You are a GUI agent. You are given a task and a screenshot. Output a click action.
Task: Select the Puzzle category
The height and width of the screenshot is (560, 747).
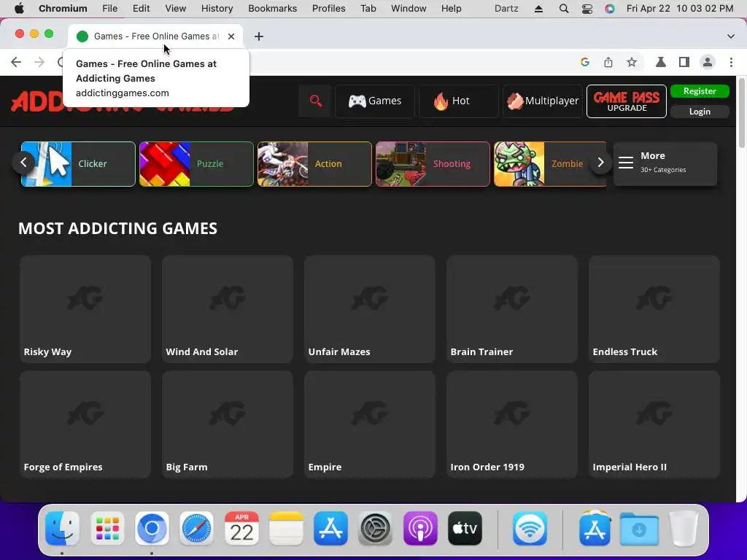[196, 164]
